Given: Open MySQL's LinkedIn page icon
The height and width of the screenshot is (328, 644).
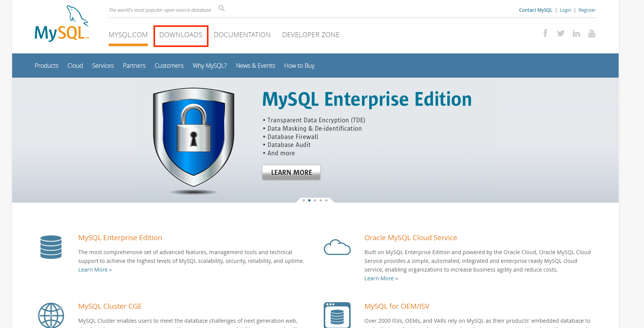Looking at the screenshot, I should [x=576, y=33].
